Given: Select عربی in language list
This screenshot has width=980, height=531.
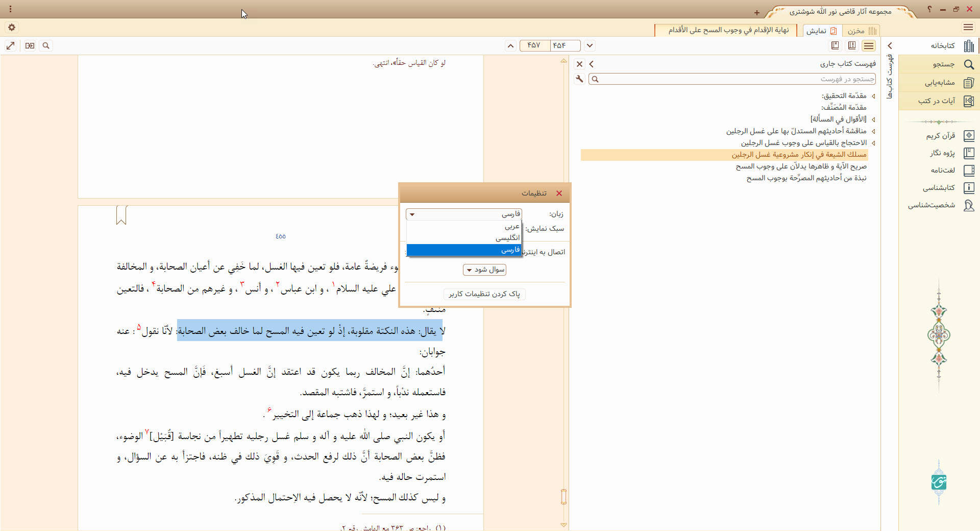Looking at the screenshot, I should point(463,226).
